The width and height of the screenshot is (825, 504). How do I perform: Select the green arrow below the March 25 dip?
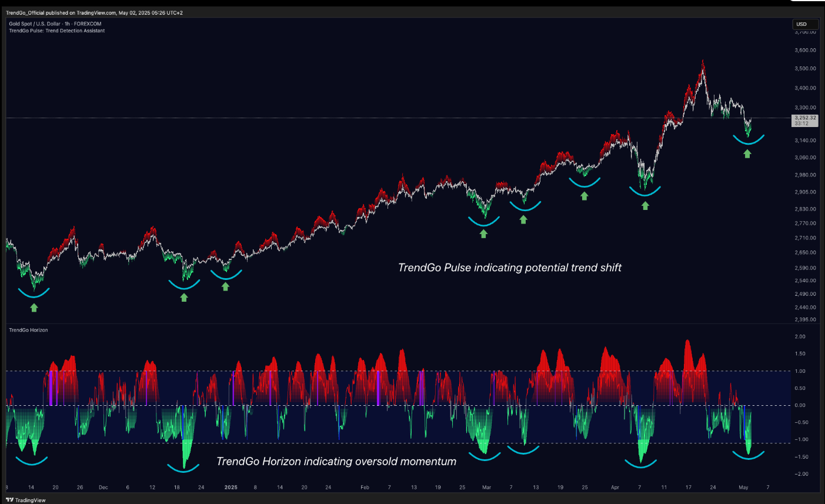pyautogui.click(x=584, y=196)
